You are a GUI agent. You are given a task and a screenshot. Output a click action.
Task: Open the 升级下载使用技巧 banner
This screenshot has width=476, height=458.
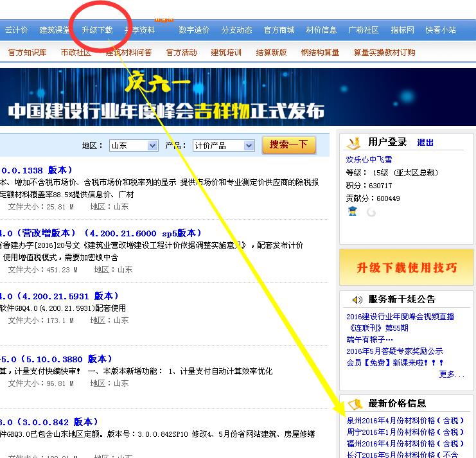(407, 267)
